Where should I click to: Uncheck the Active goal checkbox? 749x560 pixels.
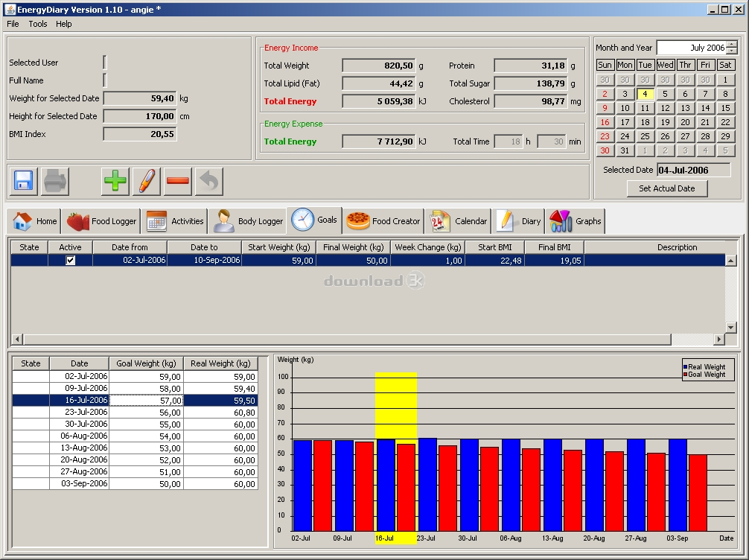click(71, 261)
